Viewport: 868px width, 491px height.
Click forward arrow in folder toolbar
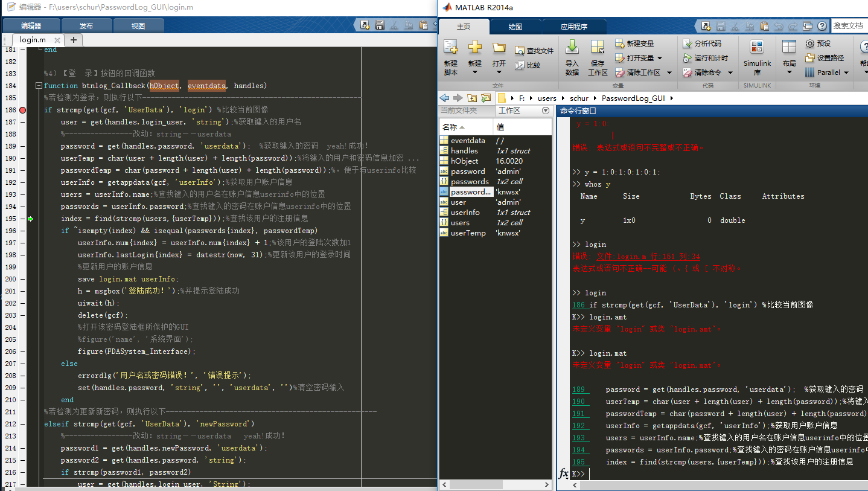click(458, 98)
